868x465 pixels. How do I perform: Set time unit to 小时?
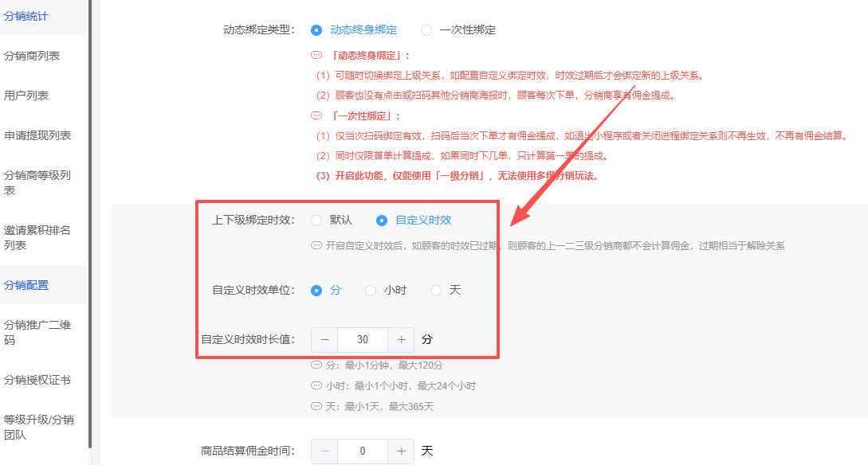click(371, 291)
